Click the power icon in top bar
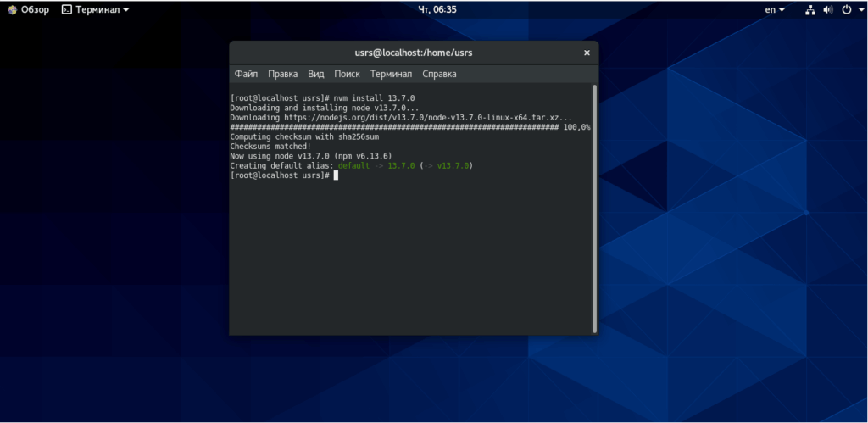The height and width of the screenshot is (423, 868). [846, 9]
